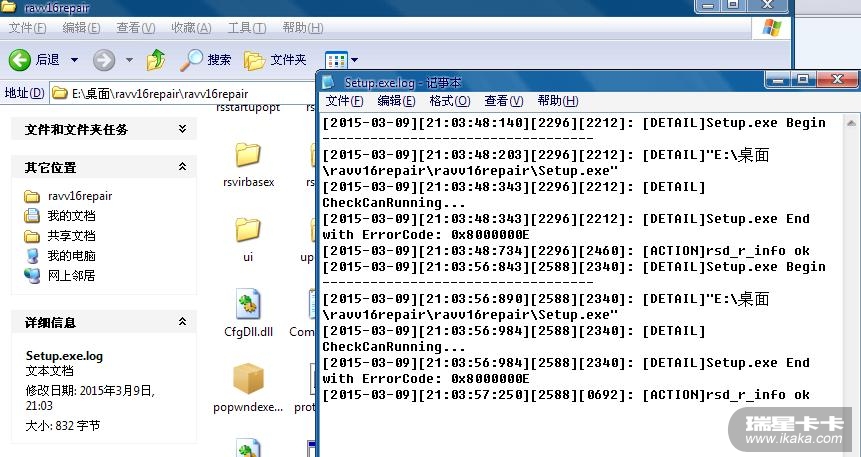Open the Forward button history dropdown
The height and width of the screenshot is (457, 861).
(x=130, y=60)
